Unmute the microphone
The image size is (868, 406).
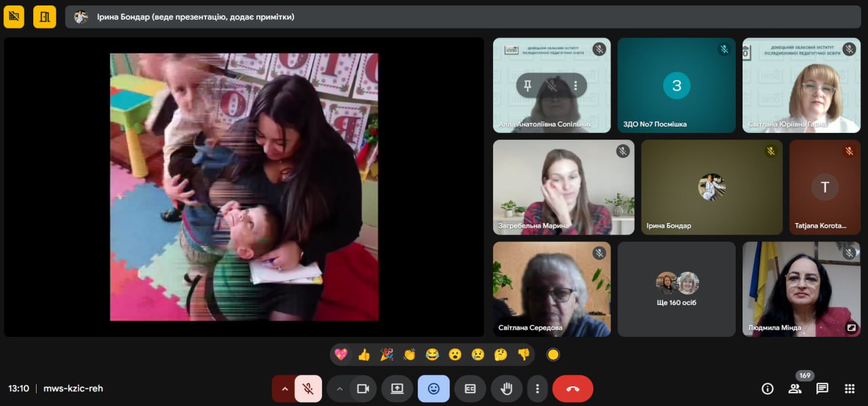tap(308, 388)
